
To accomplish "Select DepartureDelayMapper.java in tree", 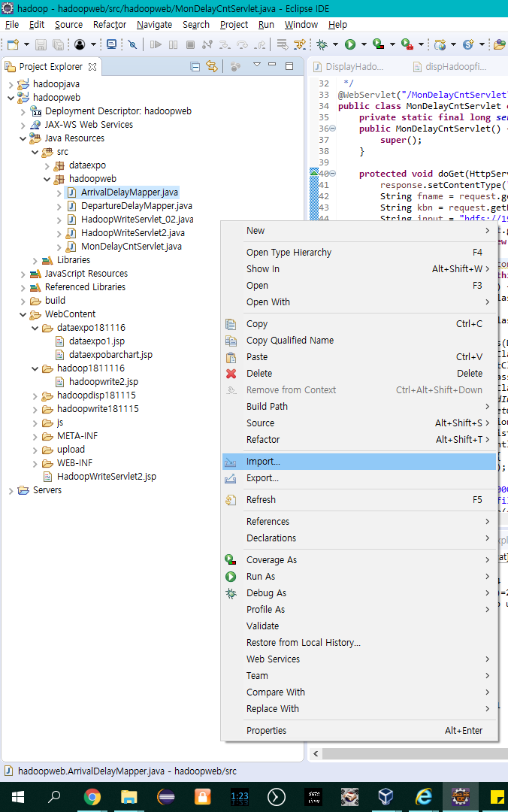I will coord(136,205).
